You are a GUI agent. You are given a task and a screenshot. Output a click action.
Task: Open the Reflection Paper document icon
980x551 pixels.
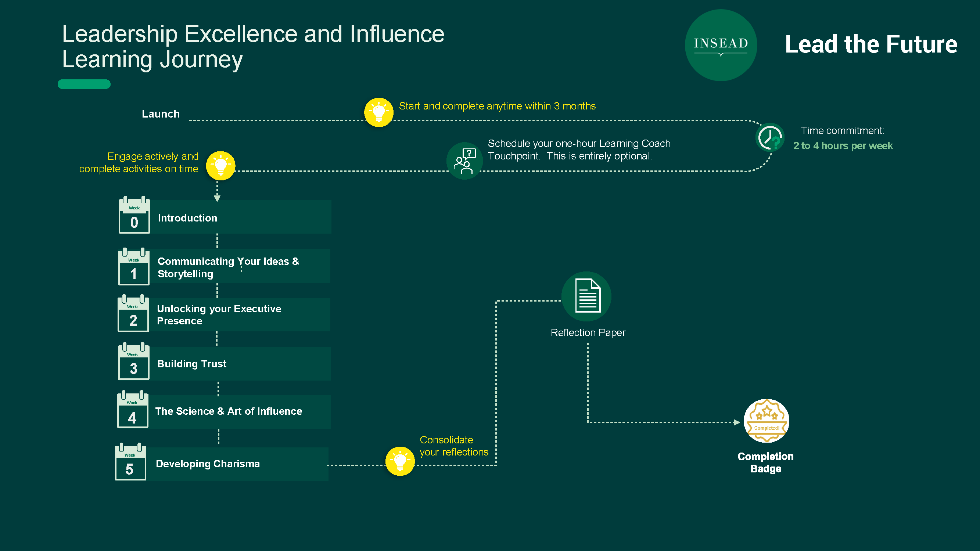586,296
